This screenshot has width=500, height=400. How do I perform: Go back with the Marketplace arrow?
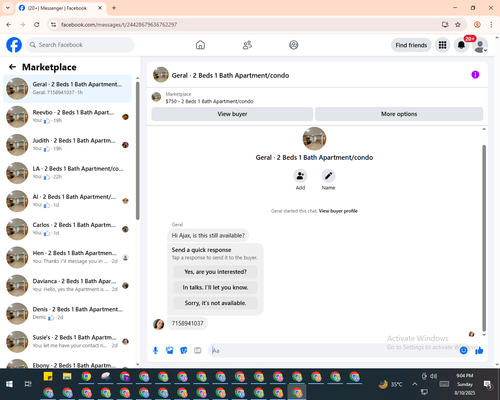[12, 67]
